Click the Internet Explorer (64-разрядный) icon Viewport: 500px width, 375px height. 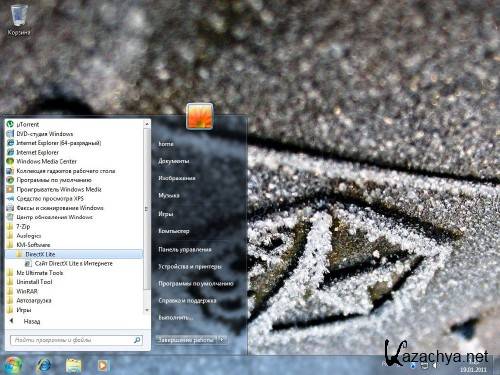pyautogui.click(x=10, y=143)
